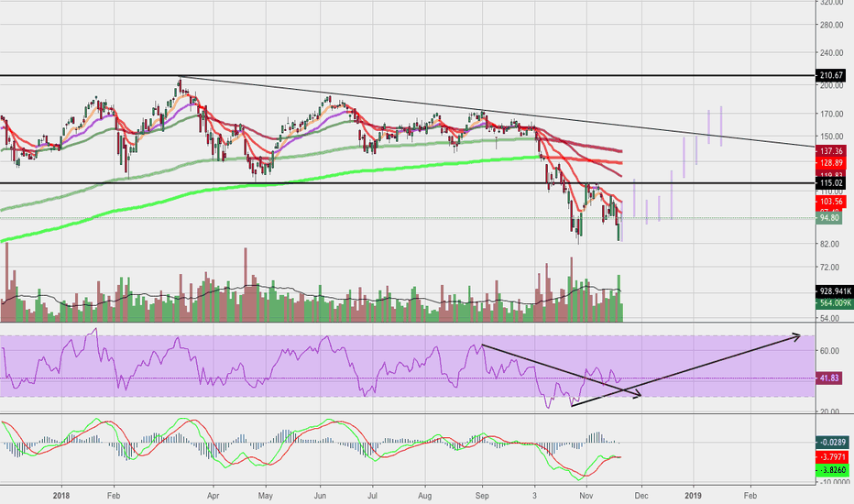The width and height of the screenshot is (854, 504).
Task: Select the green 564.009K volume label
Action: coord(835,303)
